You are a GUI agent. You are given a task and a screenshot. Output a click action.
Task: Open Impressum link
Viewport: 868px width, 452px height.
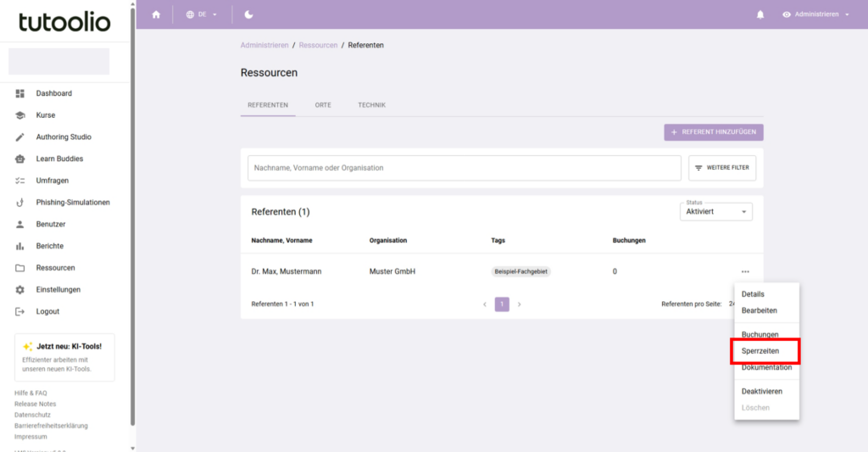(x=31, y=437)
